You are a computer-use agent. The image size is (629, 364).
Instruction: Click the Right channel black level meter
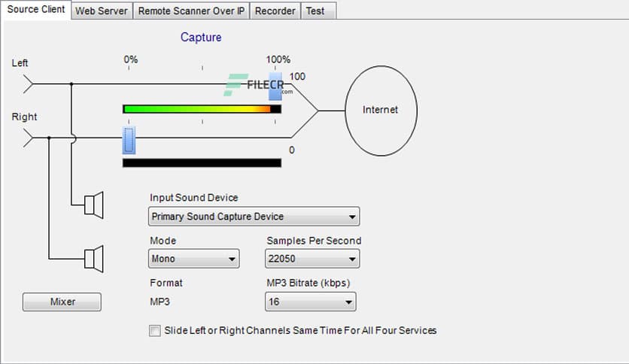coord(202,162)
